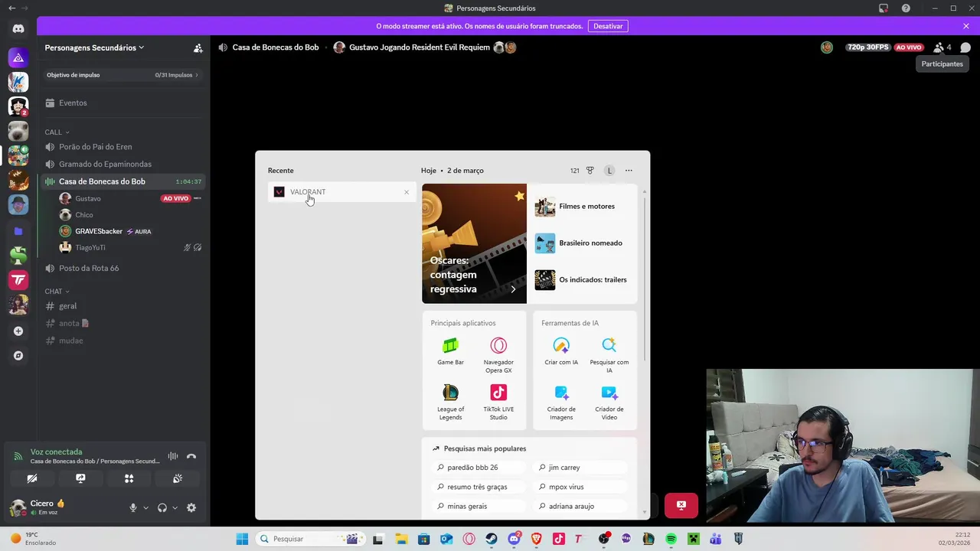Open Discord direct messages home icon
The width and height of the screenshot is (980, 551).
coord(18,28)
